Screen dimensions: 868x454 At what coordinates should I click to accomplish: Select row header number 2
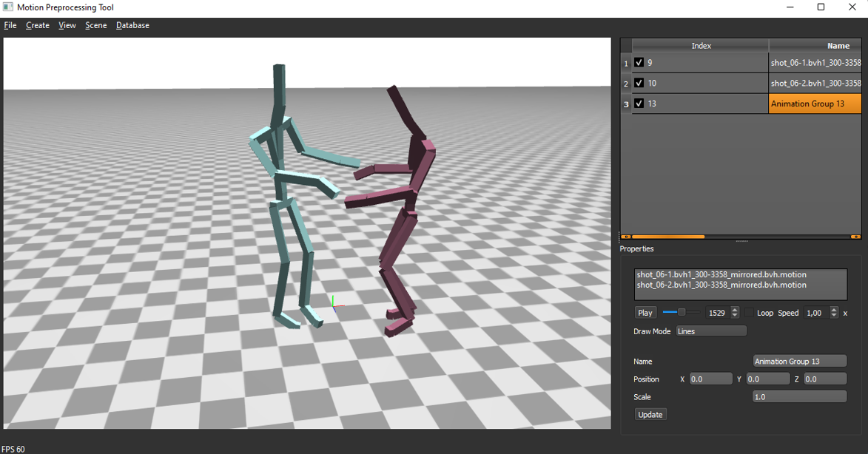(x=626, y=84)
